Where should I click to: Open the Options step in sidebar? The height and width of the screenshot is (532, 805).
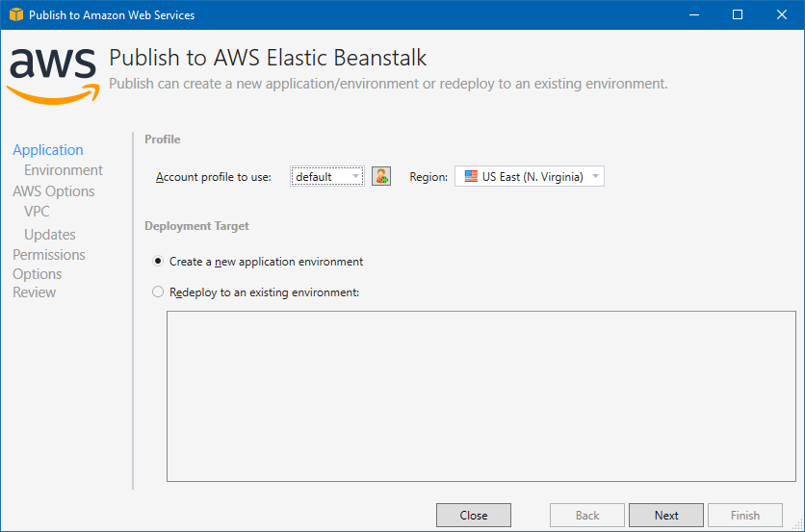point(37,274)
